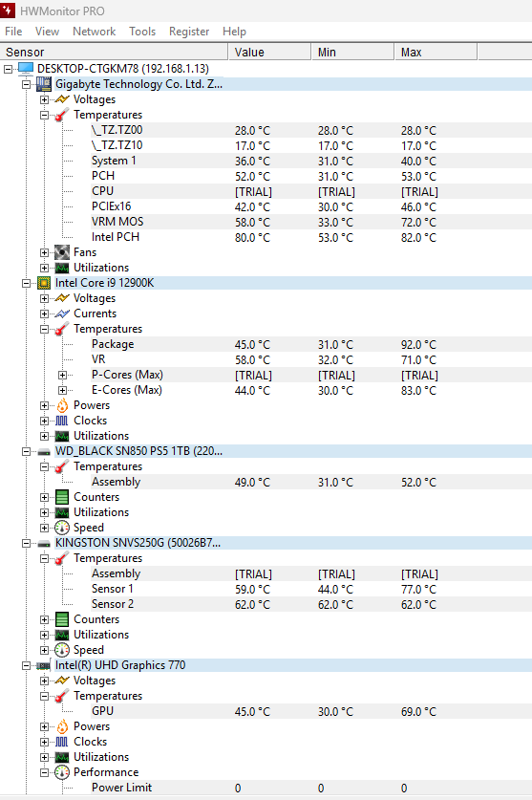Click the 80.0 °C Intel PCH value

click(252, 238)
